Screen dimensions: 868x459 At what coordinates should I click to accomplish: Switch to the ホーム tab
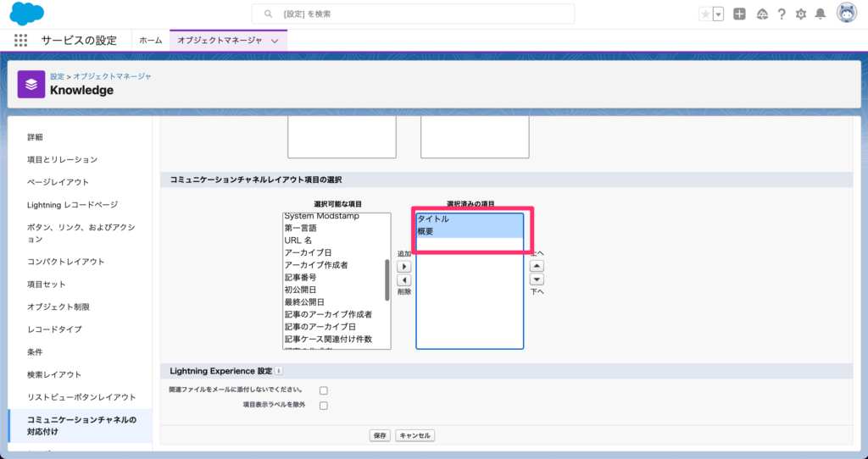[151, 41]
